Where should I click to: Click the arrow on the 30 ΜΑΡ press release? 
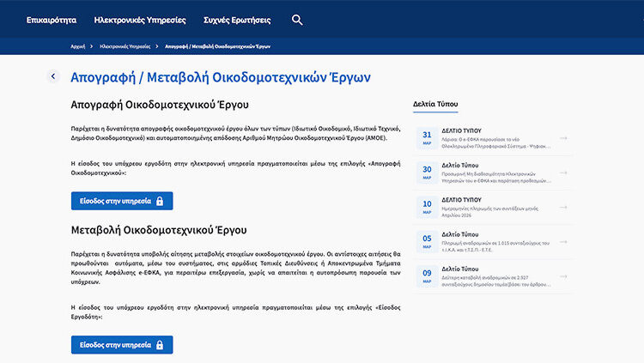pos(563,172)
